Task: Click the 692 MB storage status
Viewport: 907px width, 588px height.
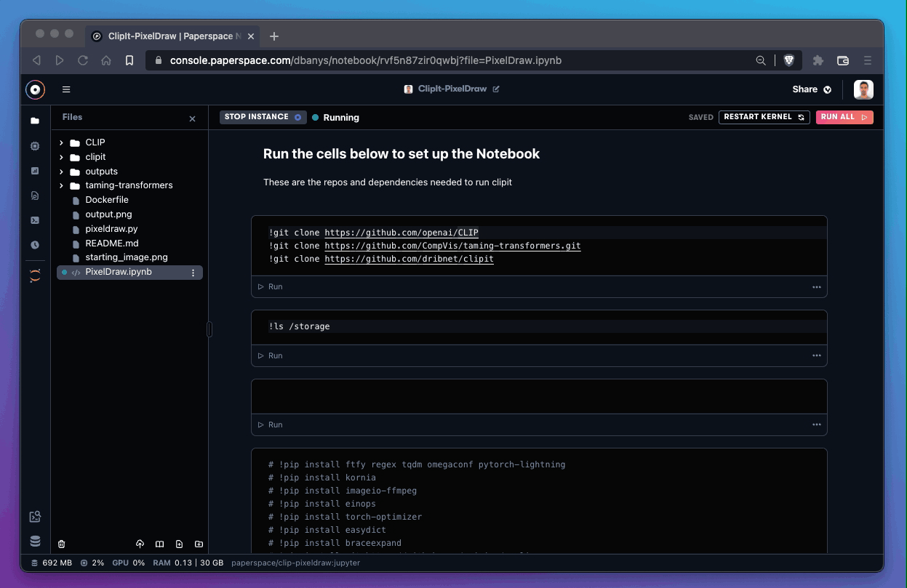Action: [52, 563]
